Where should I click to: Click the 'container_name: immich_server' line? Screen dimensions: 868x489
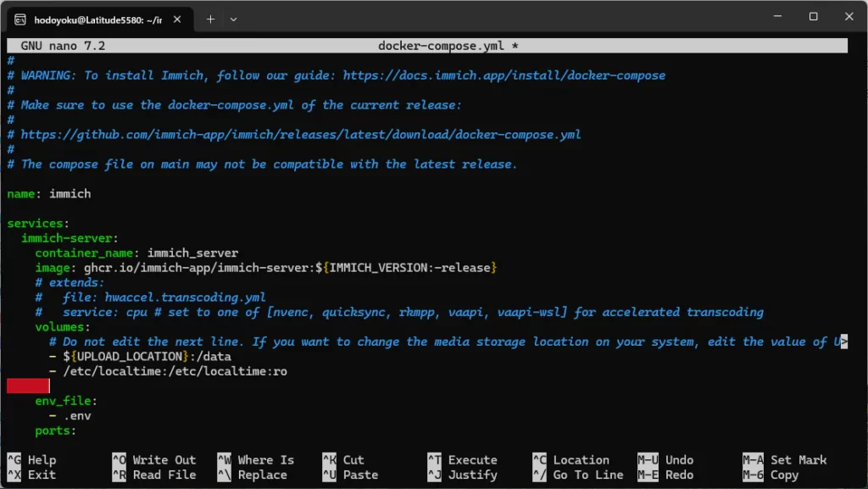(x=136, y=253)
